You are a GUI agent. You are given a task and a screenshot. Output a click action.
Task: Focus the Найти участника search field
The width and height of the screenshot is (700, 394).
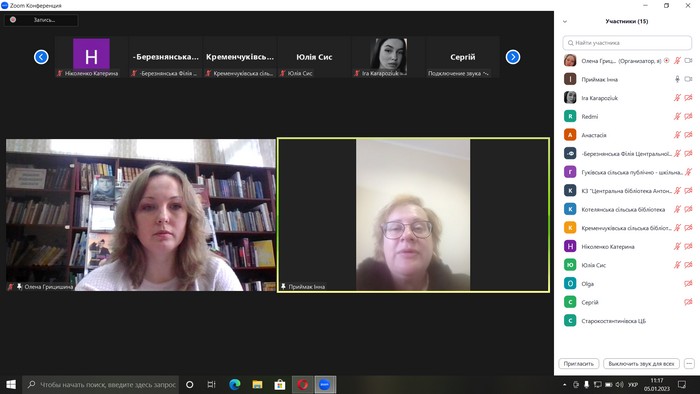[627, 43]
